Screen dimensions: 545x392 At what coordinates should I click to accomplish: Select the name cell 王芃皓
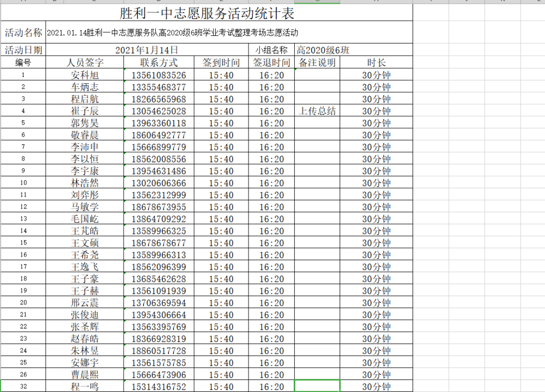tap(85, 230)
